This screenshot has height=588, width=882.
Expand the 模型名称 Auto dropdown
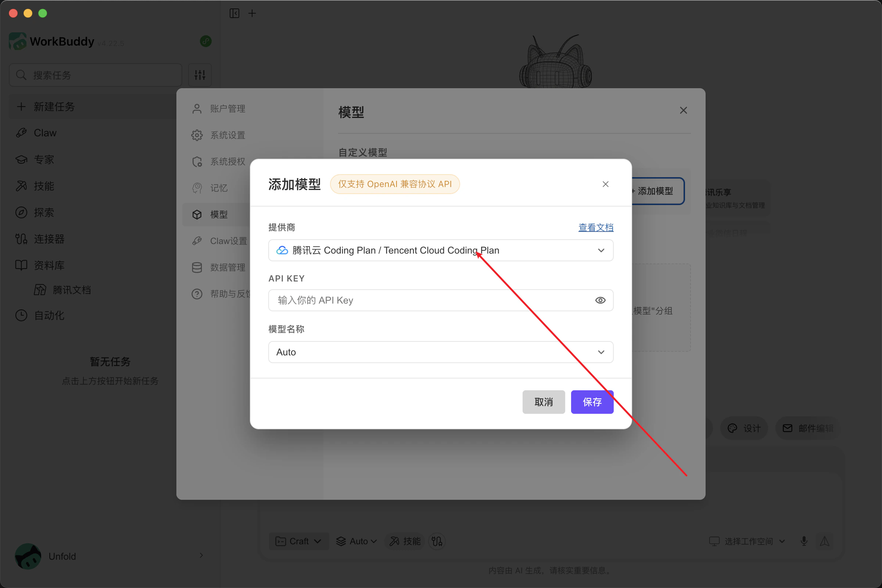[x=441, y=352]
